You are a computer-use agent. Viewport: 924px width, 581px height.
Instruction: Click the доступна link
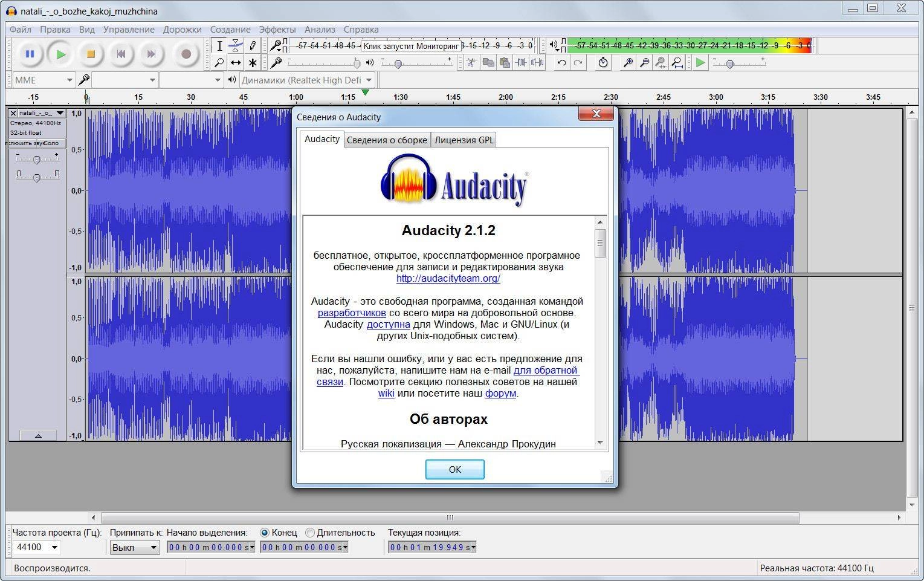389,324
